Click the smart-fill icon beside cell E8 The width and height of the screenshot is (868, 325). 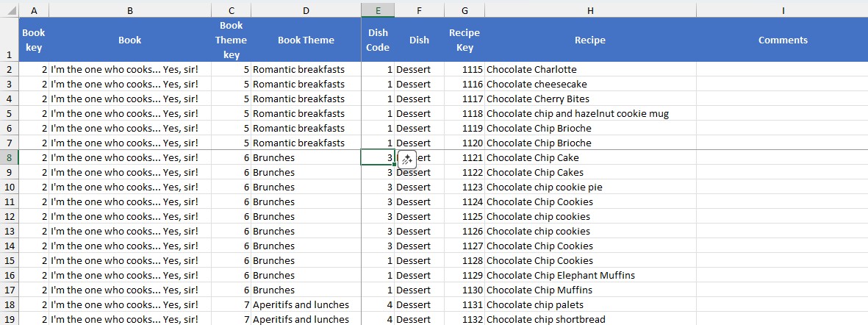(x=406, y=159)
